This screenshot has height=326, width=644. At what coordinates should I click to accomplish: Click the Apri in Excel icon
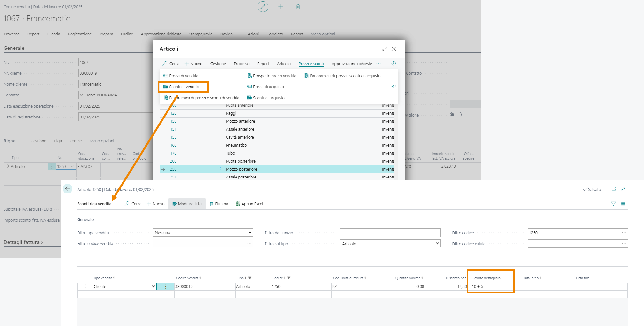(238, 204)
